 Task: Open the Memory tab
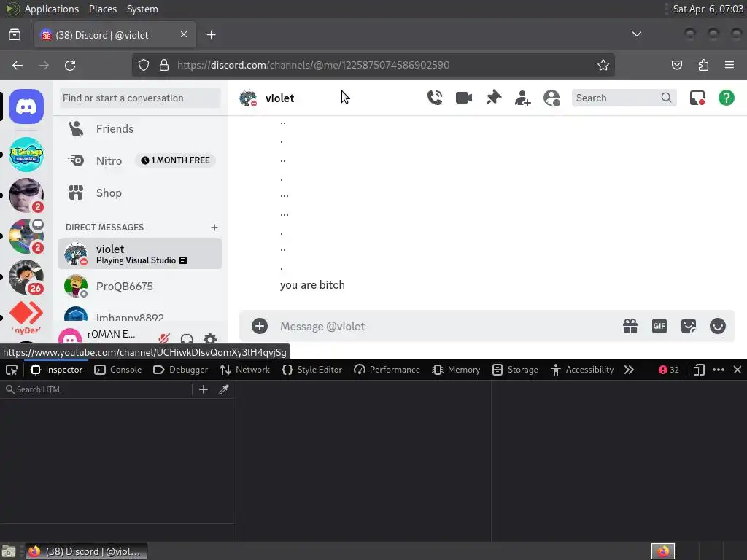pos(456,370)
